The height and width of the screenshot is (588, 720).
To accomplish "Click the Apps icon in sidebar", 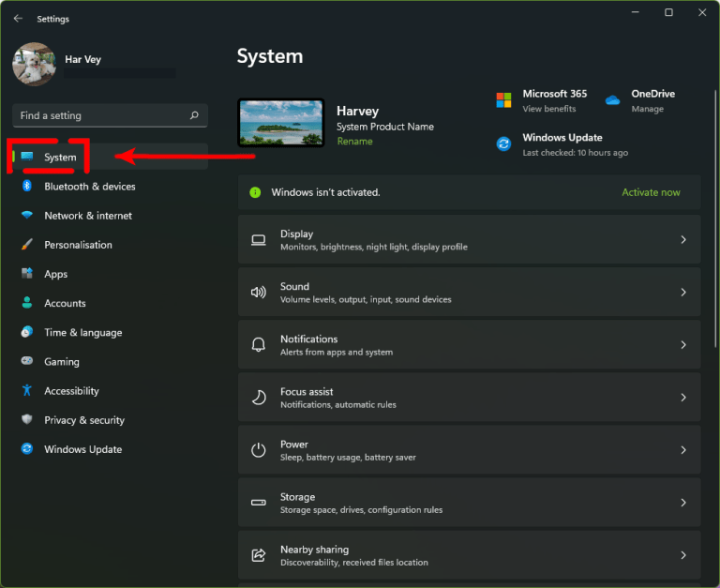I will tap(27, 273).
